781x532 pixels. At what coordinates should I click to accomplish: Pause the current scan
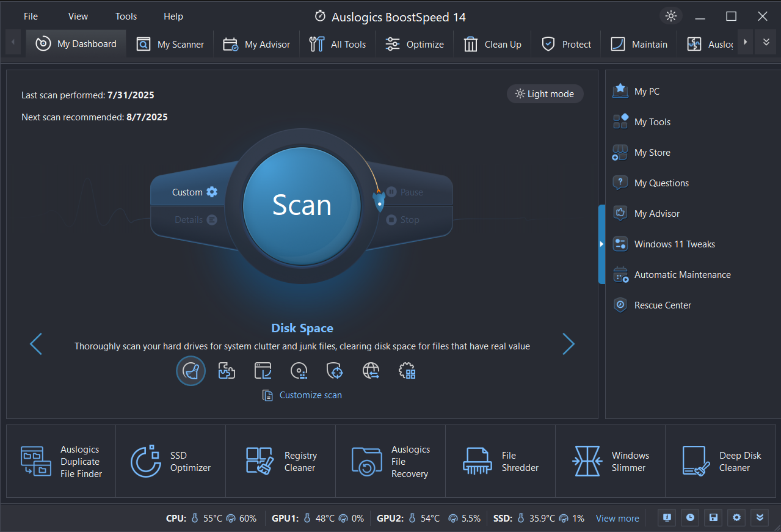[x=405, y=192]
